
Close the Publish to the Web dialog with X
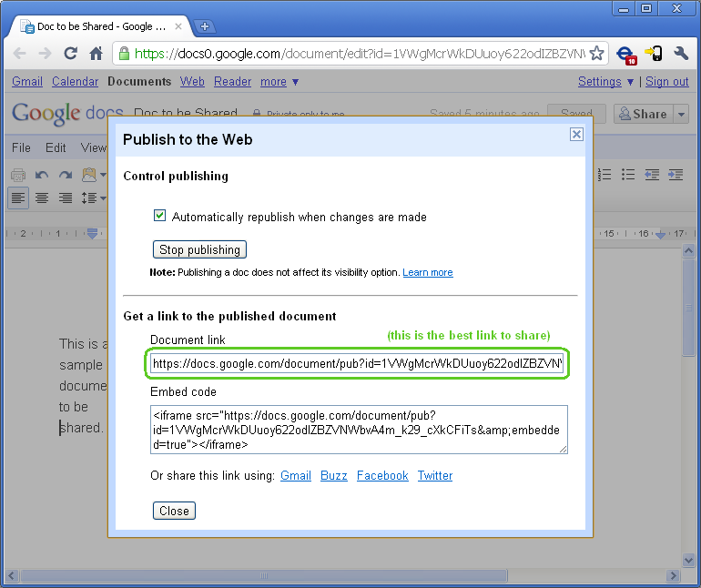[x=576, y=135]
